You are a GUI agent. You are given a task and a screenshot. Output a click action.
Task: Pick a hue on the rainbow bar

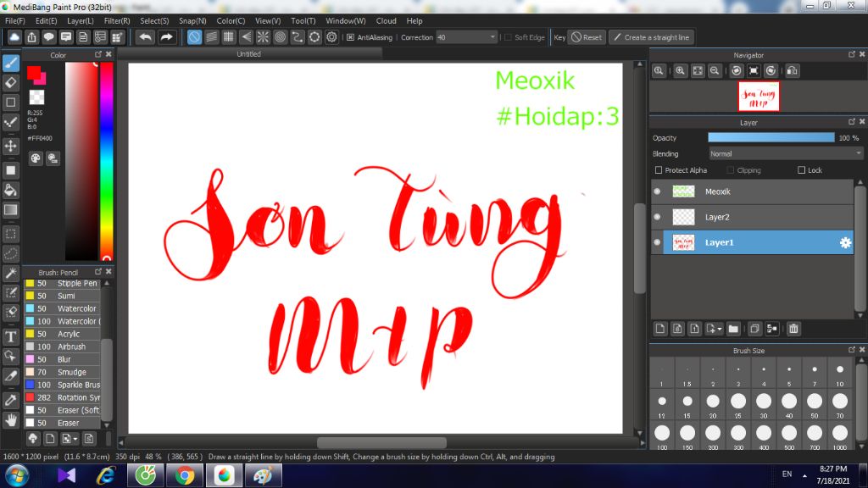point(106,160)
